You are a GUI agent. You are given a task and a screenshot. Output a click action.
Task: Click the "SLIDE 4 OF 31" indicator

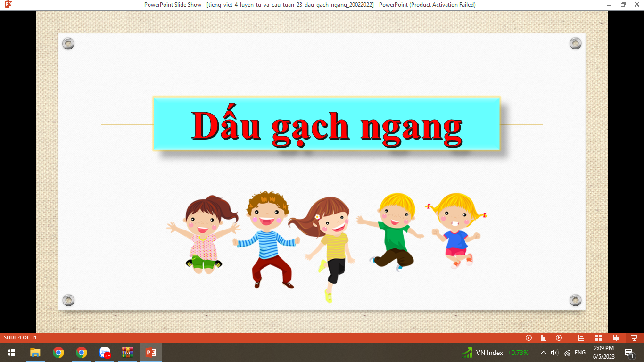tap(20, 337)
